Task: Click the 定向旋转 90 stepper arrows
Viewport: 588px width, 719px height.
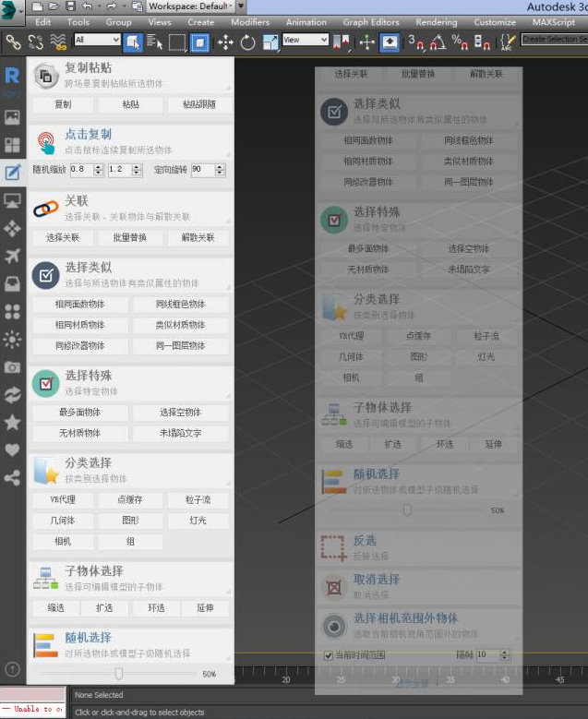Action: 220,170
